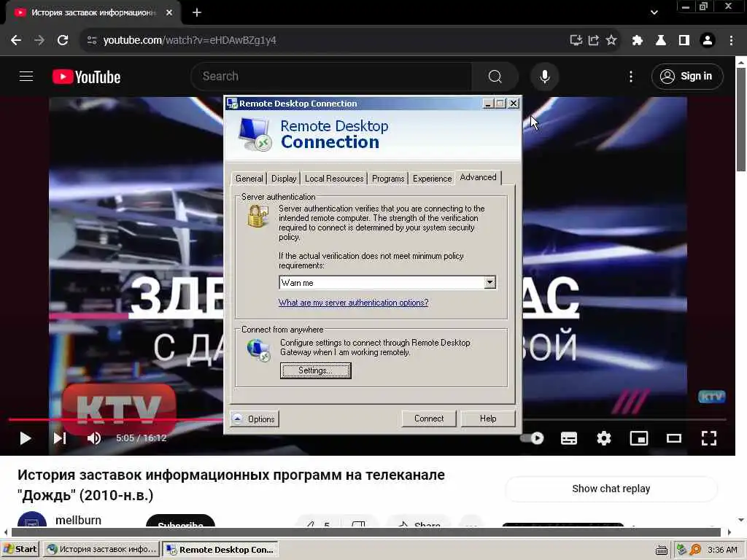Click the video progress bar
Screen dimensions: 747x560
tap(367, 419)
